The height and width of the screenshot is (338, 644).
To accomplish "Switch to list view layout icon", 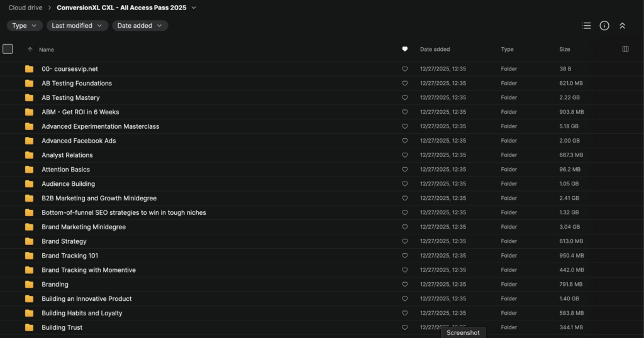I will [586, 26].
